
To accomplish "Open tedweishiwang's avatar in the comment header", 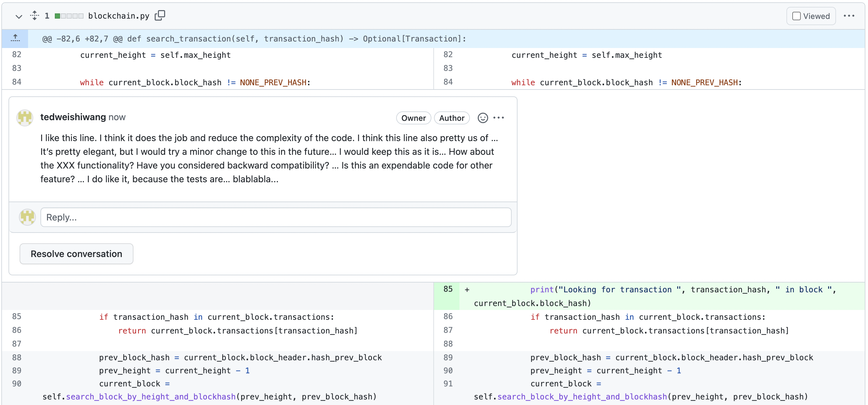I will [25, 118].
